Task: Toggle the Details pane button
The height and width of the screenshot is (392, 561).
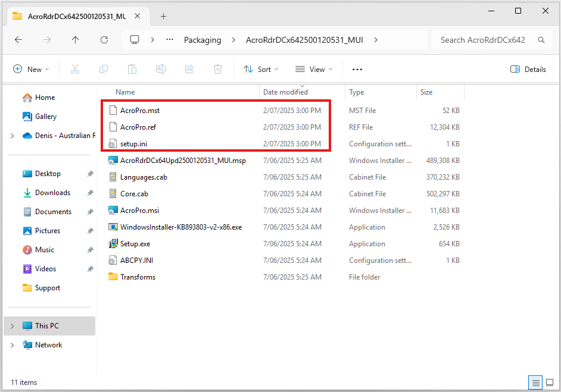Action: click(528, 69)
